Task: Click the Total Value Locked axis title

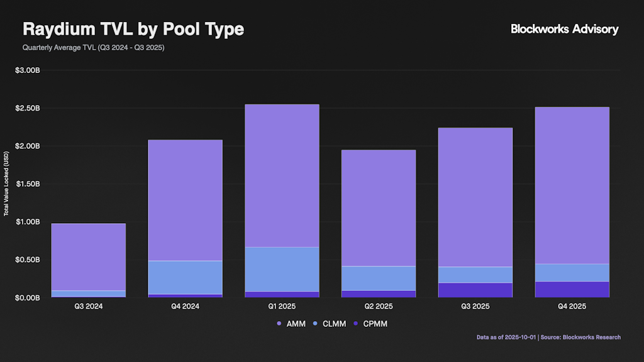Action: point(6,184)
